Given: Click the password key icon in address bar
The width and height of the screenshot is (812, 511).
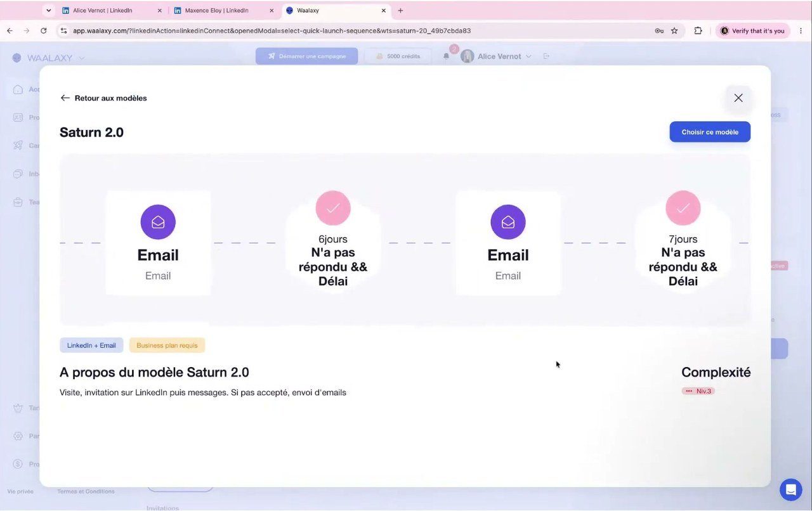Looking at the screenshot, I should pyautogui.click(x=659, y=30).
